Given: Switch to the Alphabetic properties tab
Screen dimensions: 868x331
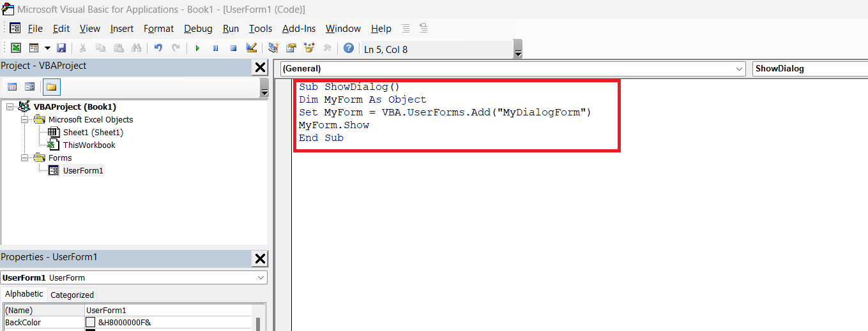Looking at the screenshot, I should 24,294.
